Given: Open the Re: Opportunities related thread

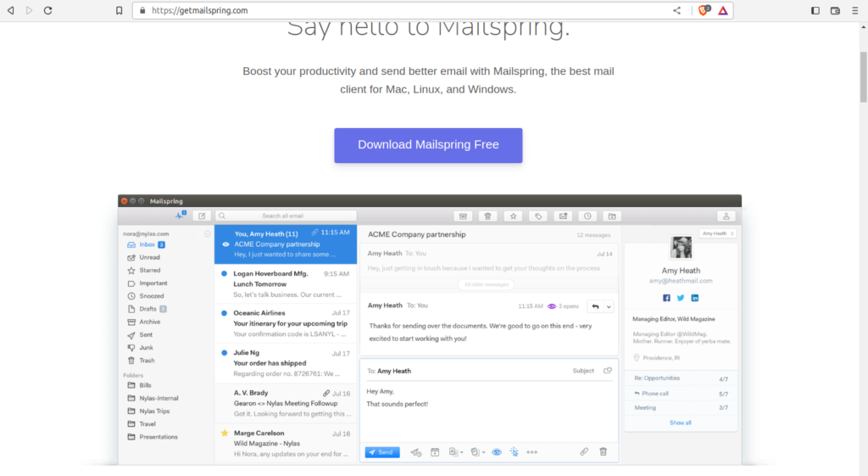Looking at the screenshot, I should pyautogui.click(x=681, y=378).
